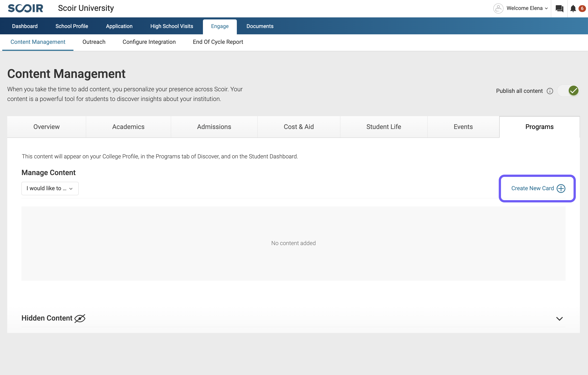
Task: Click the empty No content added area
Action: click(x=293, y=243)
